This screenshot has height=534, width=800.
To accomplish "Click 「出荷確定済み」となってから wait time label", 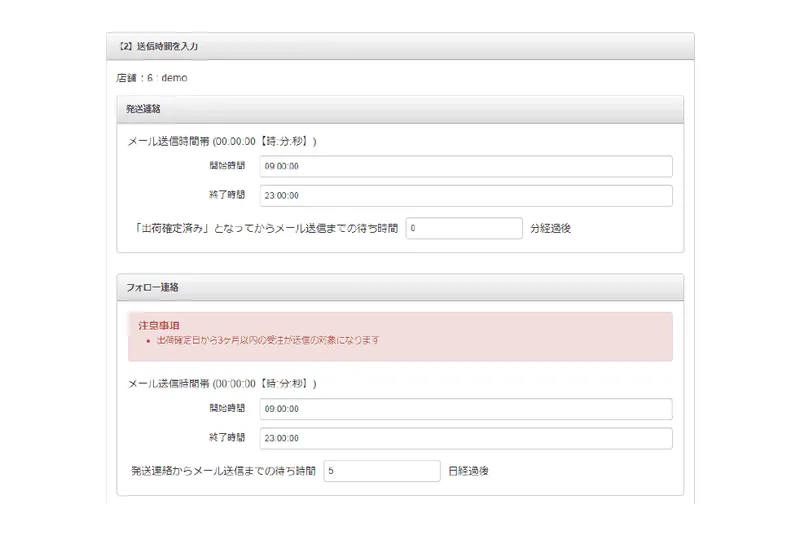I will click(265, 228).
